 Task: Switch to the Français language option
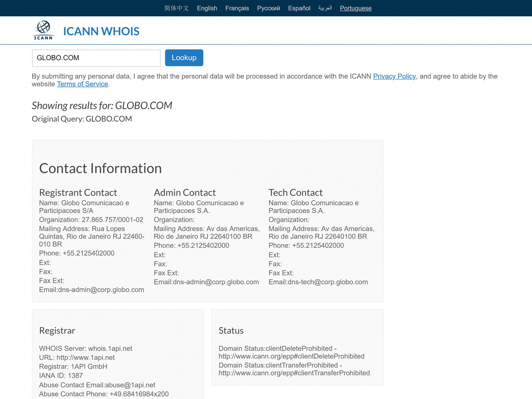(x=237, y=8)
